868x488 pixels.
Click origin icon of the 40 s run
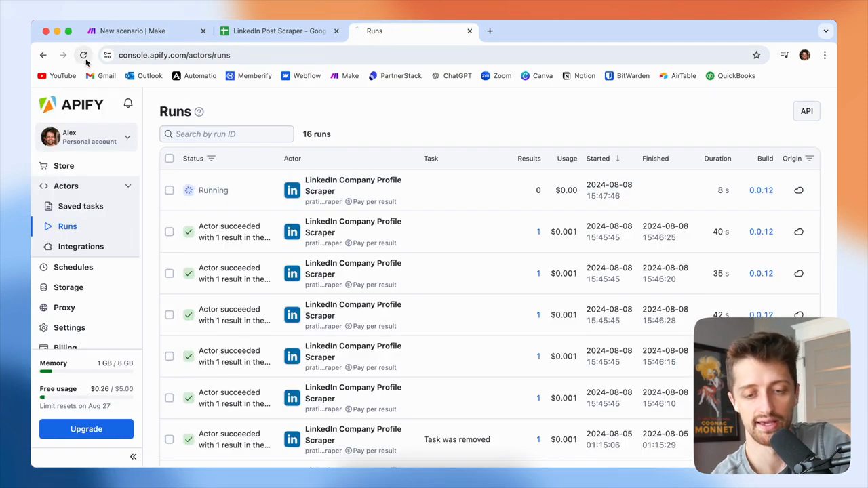click(799, 232)
